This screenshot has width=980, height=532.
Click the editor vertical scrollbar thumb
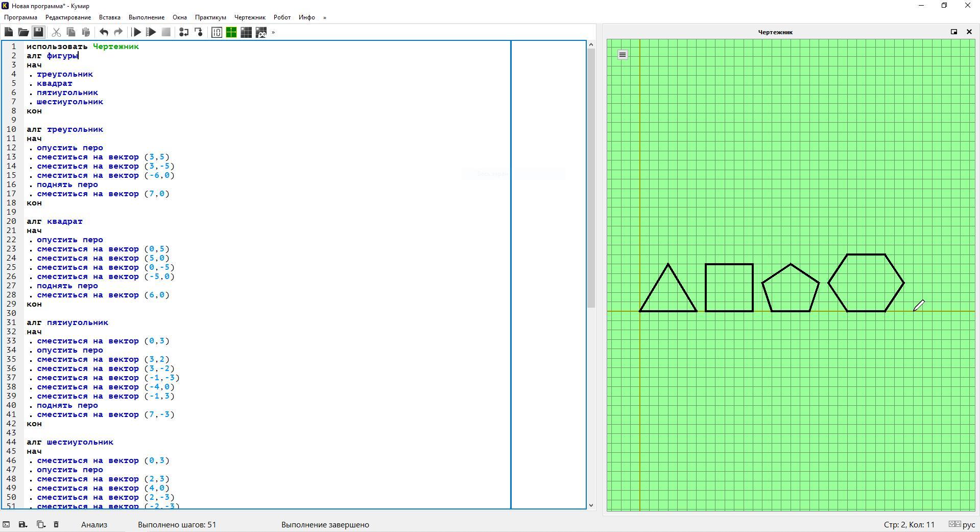coord(591,178)
